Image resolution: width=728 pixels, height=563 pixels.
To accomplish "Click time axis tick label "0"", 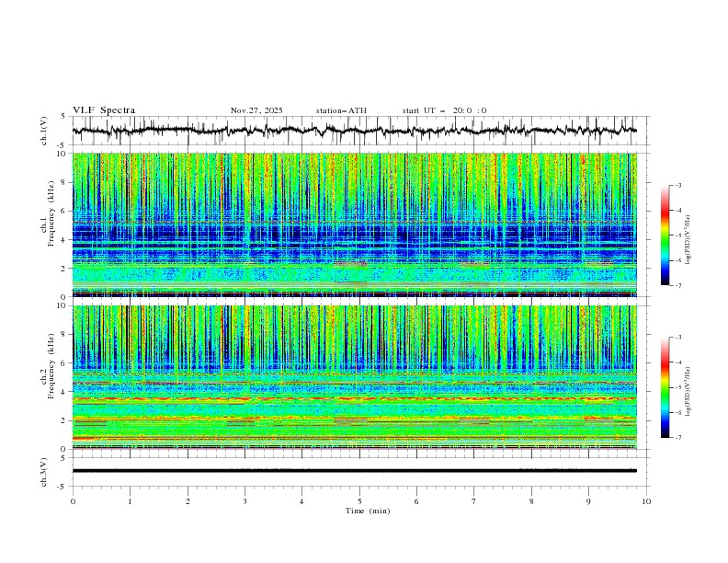I will coord(73,501).
